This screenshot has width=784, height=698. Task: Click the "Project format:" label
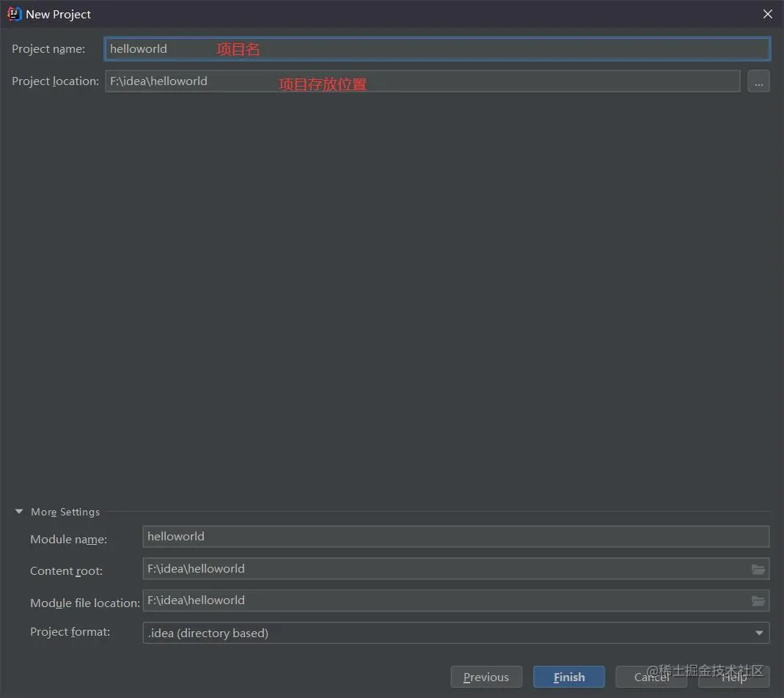click(x=70, y=631)
